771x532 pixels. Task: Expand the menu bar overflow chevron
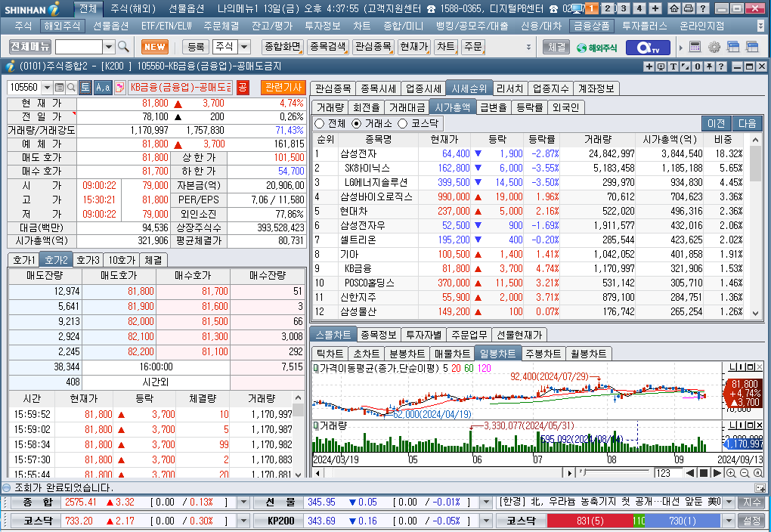point(760,26)
